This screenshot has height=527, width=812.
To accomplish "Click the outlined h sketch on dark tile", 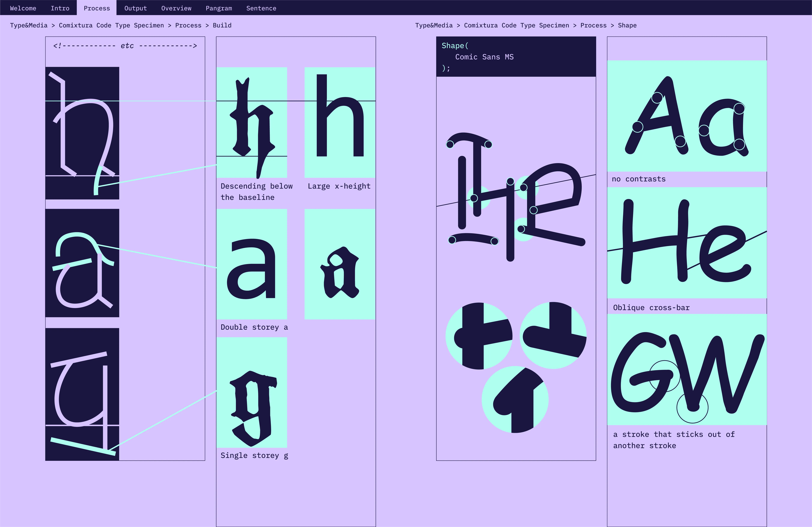I will pyautogui.click(x=82, y=133).
